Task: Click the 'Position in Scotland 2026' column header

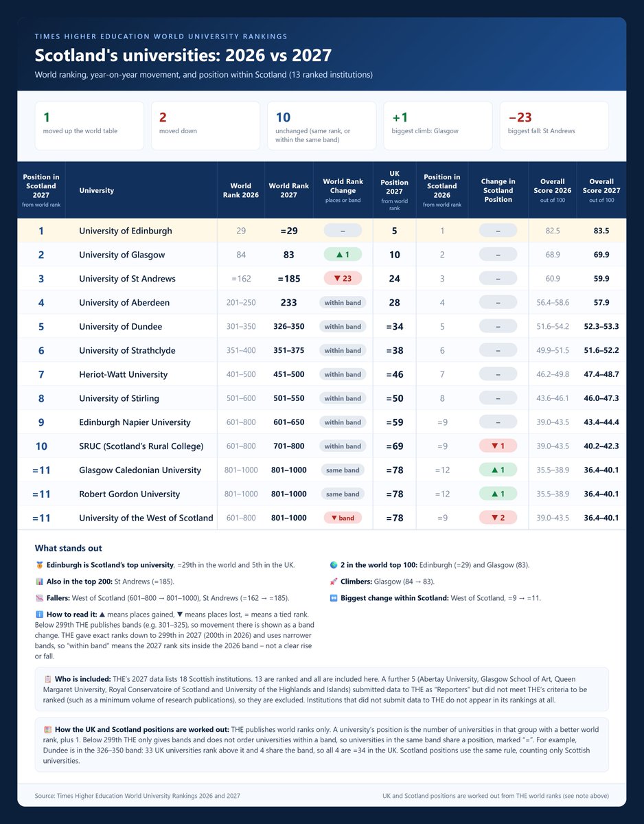Action: [x=442, y=190]
